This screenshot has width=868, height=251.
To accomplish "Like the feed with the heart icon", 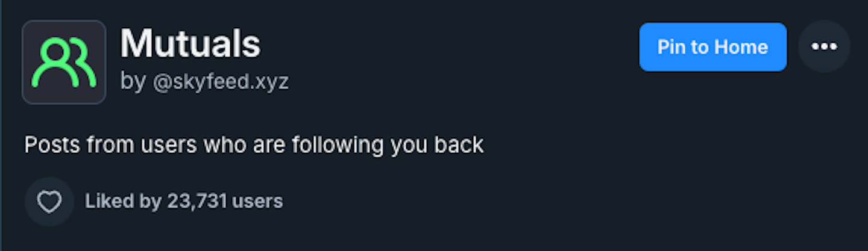I will (49, 202).
